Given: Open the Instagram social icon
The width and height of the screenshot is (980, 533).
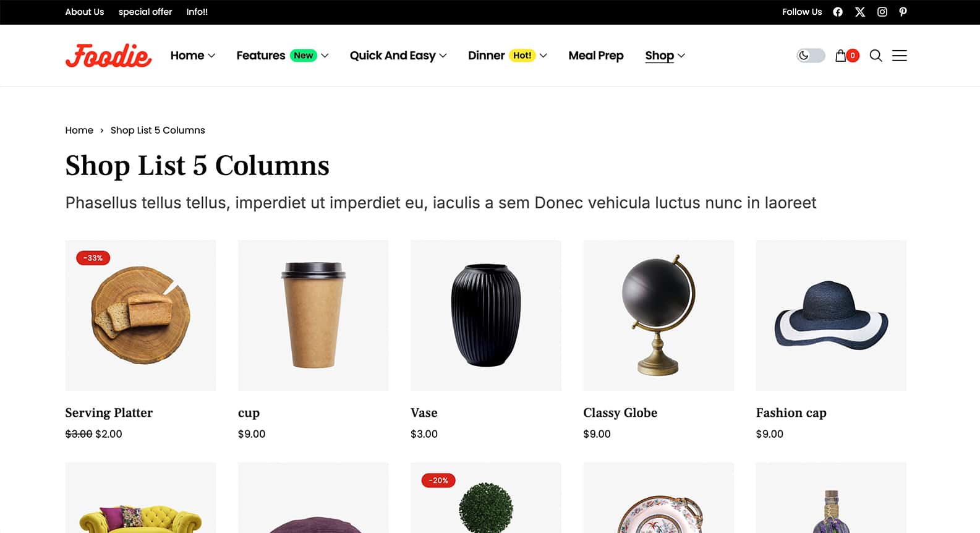Looking at the screenshot, I should 882,12.
